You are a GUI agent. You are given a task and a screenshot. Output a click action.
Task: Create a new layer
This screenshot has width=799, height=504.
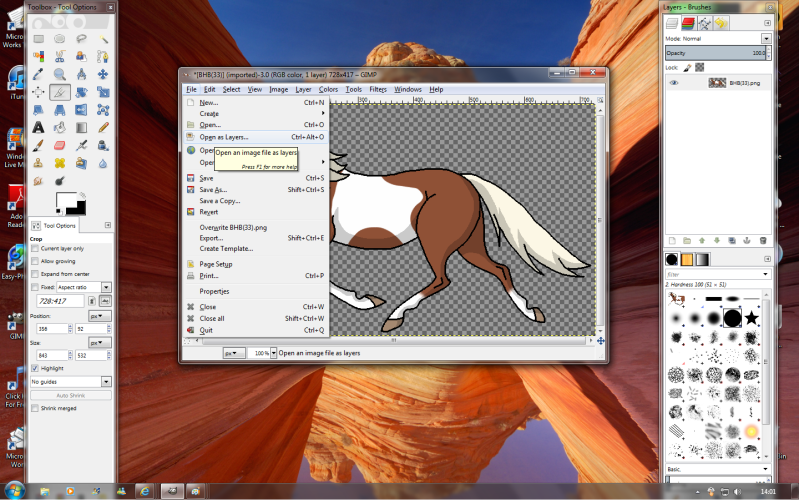click(672, 241)
